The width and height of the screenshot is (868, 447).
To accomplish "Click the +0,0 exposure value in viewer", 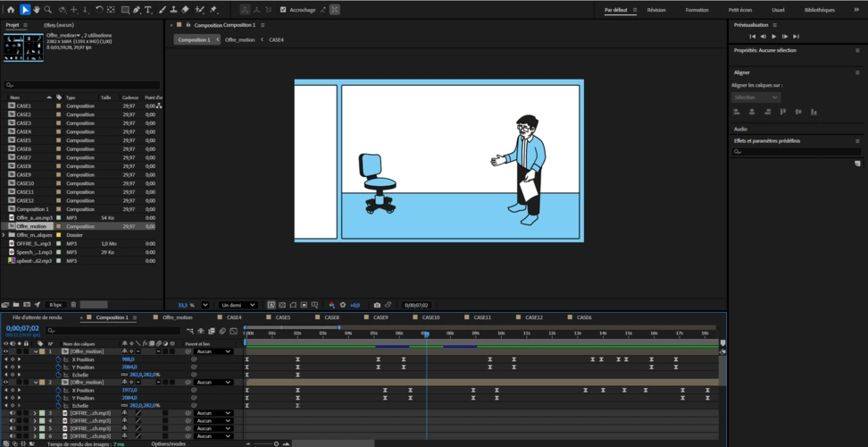I will pyautogui.click(x=355, y=305).
